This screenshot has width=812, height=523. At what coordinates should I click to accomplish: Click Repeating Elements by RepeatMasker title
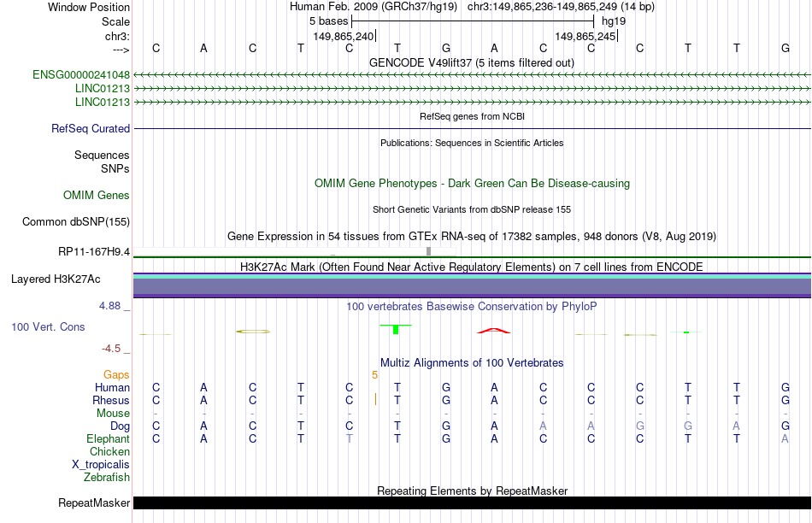(x=472, y=491)
